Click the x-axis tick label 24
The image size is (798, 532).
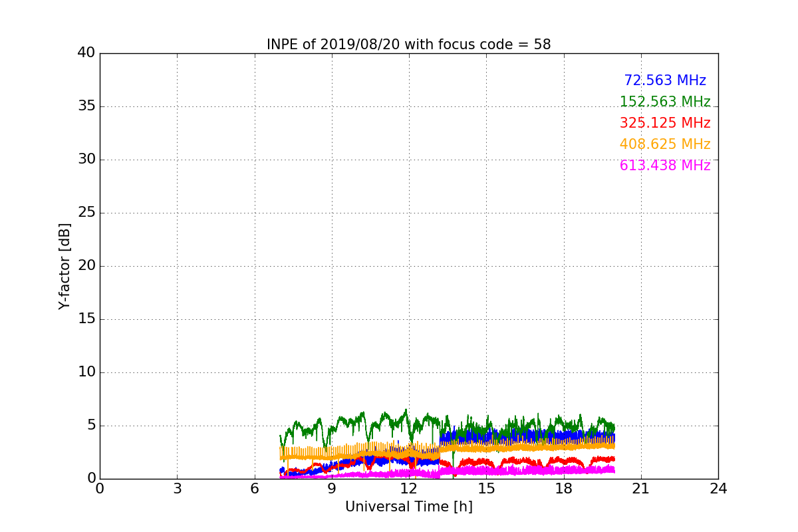point(718,489)
